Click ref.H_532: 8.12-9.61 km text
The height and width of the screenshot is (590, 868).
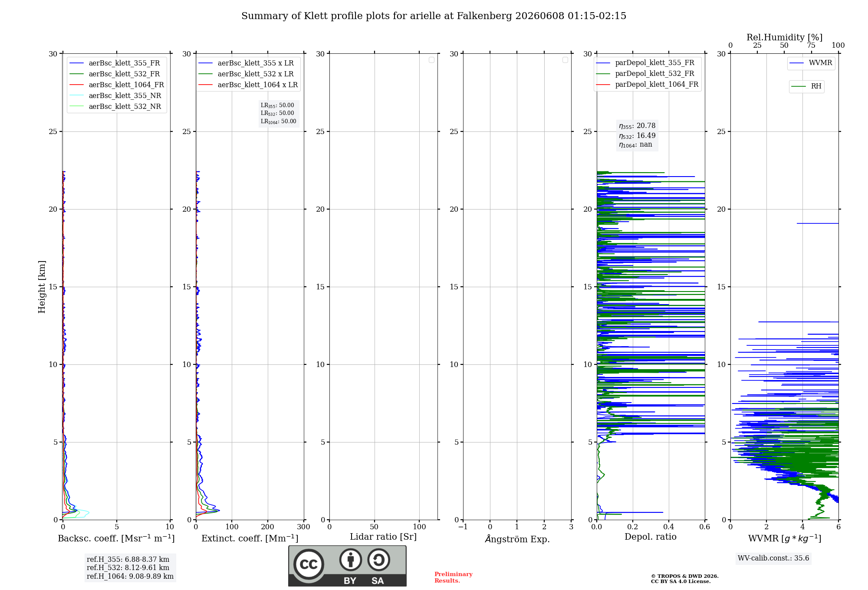(x=128, y=568)
